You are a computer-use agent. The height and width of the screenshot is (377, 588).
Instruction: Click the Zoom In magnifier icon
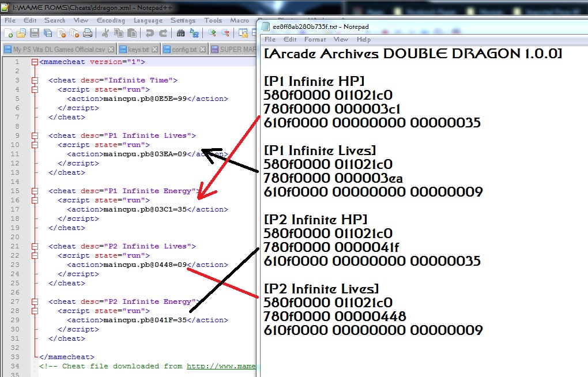pos(212,33)
